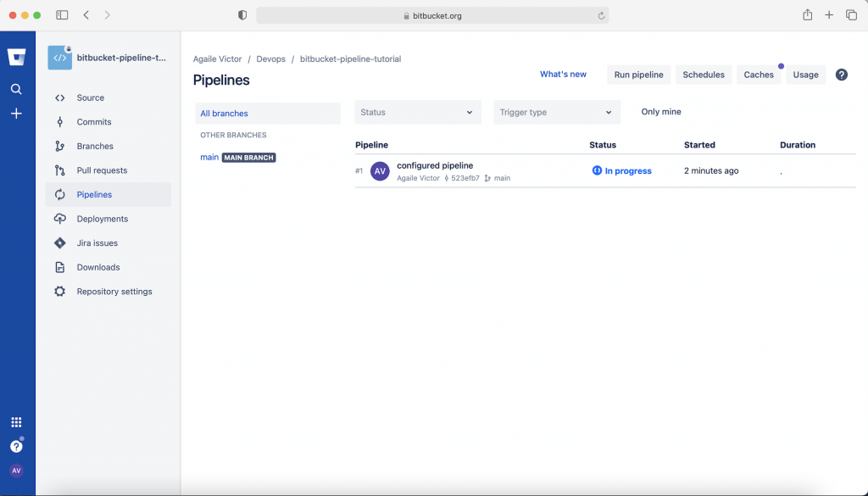868x496 pixels.
Task: Click the Branches icon in the sidebar
Action: 60,146
